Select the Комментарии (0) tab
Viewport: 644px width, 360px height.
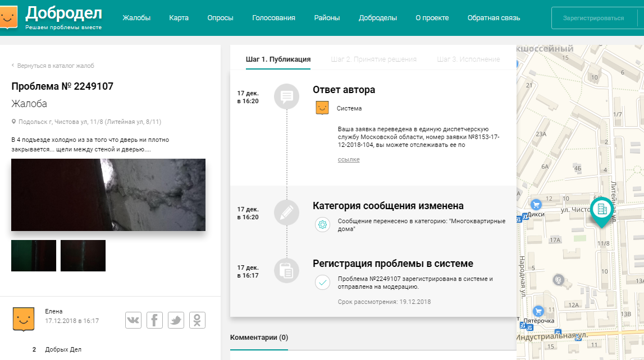[x=259, y=338]
